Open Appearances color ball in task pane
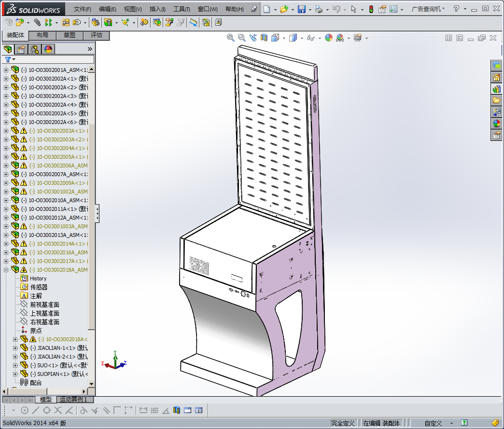 click(x=497, y=124)
